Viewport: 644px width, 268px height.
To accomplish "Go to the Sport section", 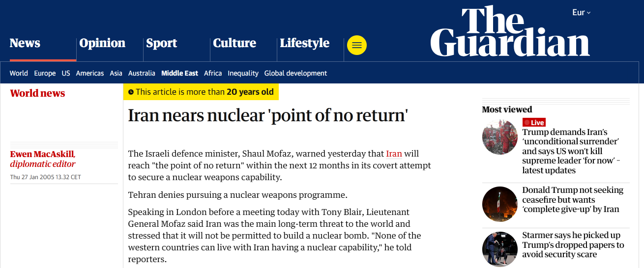I will [x=162, y=43].
